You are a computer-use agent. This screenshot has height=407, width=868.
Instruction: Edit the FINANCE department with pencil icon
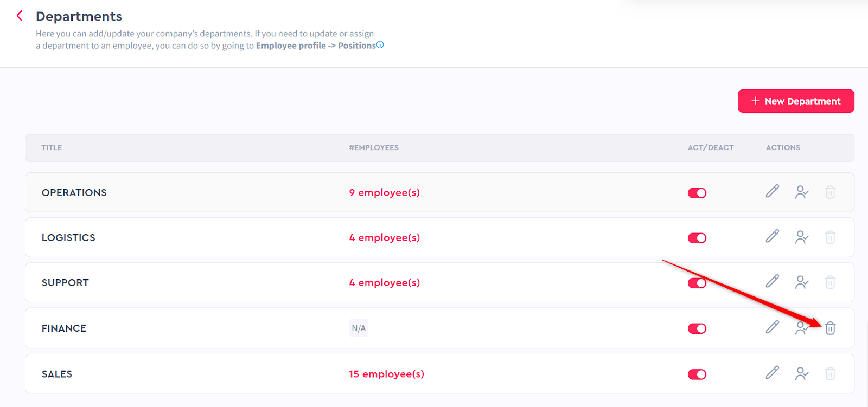[773, 327]
